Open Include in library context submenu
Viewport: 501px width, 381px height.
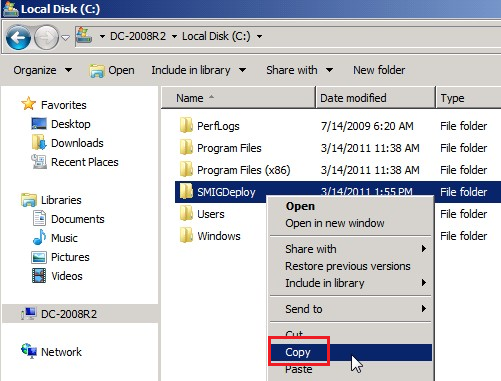pyautogui.click(x=351, y=283)
